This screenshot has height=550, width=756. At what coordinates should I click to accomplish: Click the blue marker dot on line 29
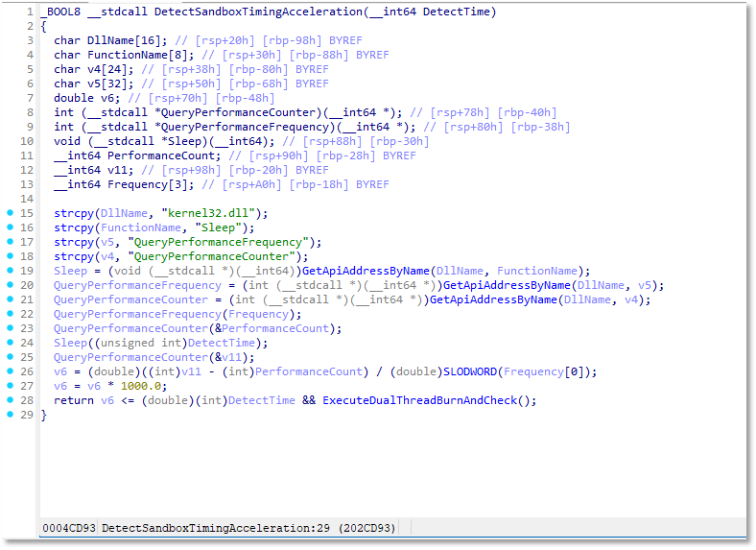point(11,415)
